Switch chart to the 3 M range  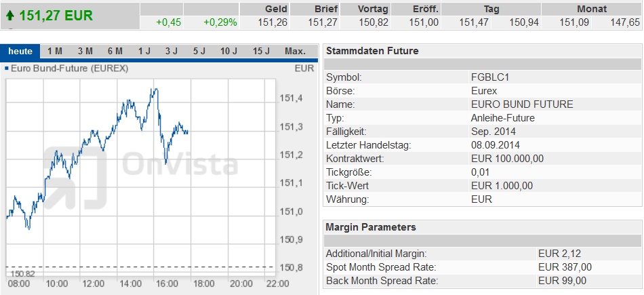click(85, 52)
